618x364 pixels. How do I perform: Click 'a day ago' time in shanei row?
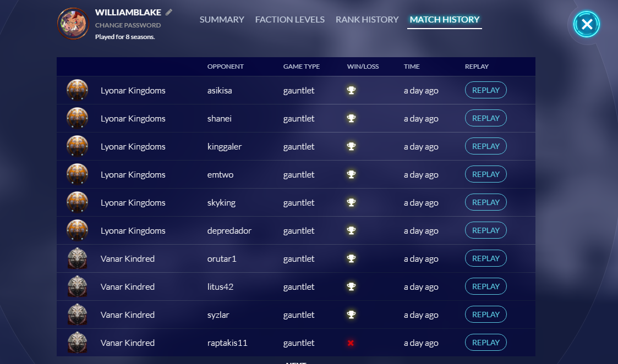pyautogui.click(x=421, y=119)
